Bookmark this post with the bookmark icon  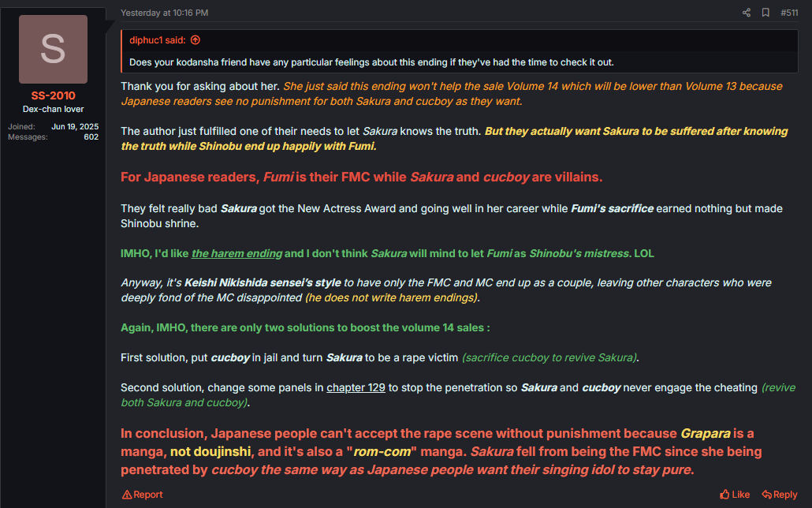coord(765,13)
